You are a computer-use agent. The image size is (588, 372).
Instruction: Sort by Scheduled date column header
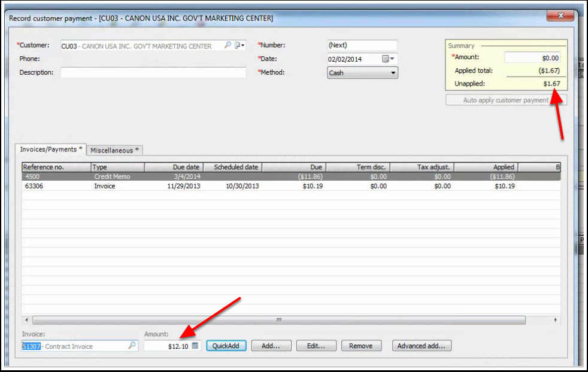coord(232,167)
